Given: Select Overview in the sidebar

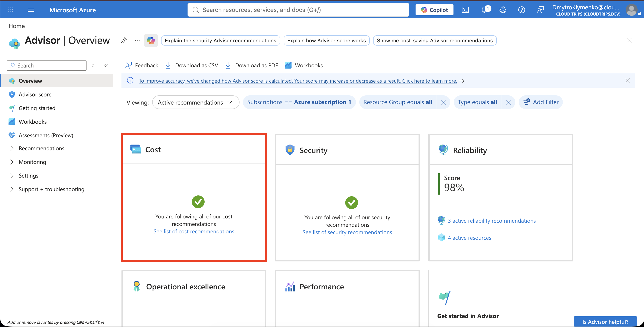Looking at the screenshot, I should 57,81.
